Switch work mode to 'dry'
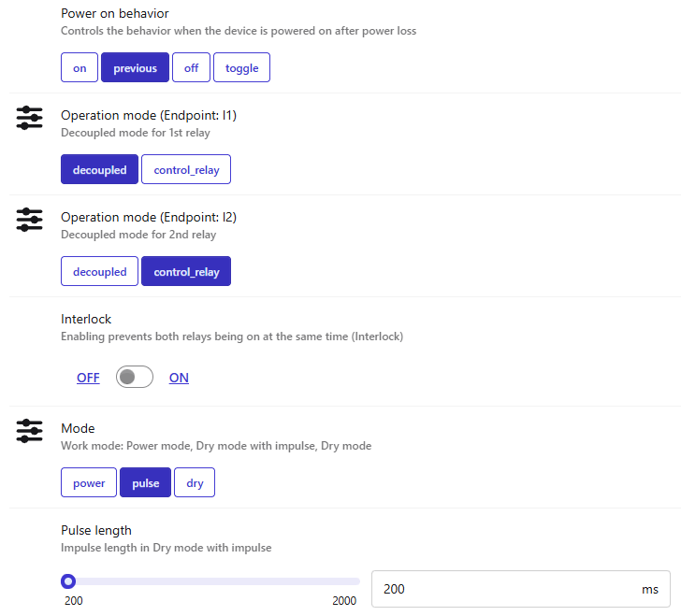 pyautogui.click(x=195, y=483)
